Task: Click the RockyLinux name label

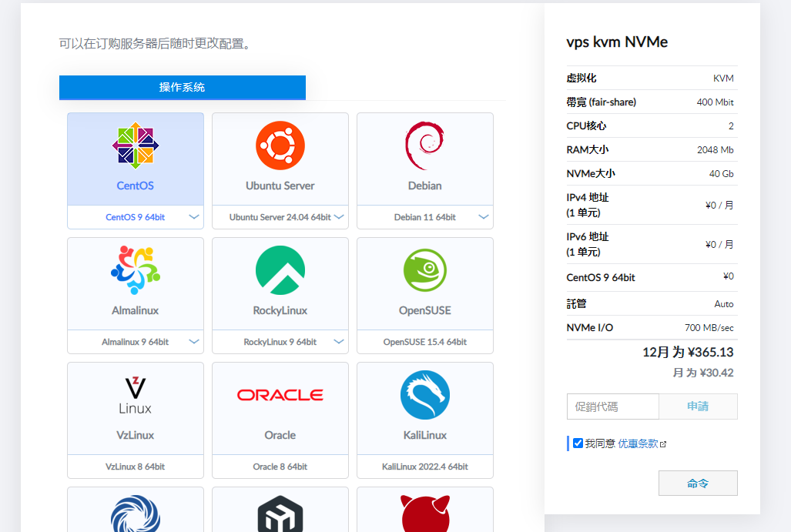Action: (x=280, y=310)
